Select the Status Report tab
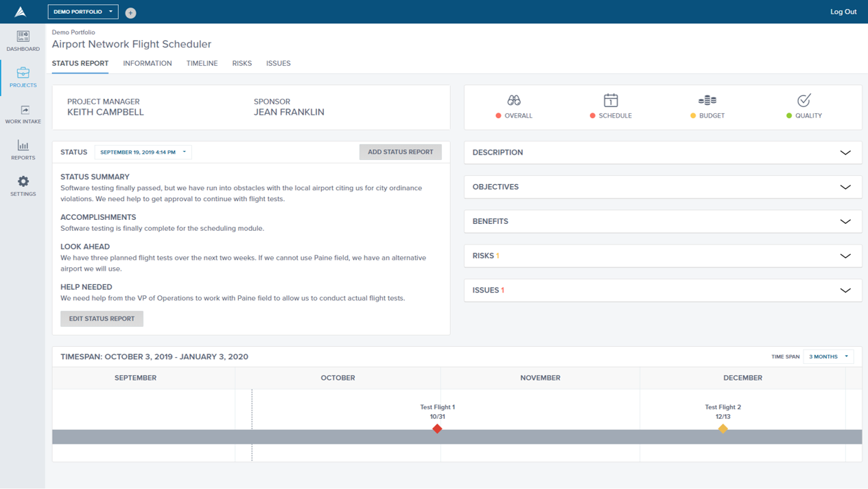 tap(80, 63)
